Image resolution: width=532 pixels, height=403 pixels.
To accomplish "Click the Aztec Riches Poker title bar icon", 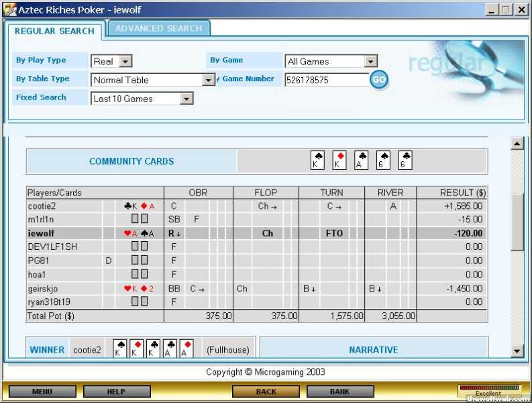I will 10,10.
